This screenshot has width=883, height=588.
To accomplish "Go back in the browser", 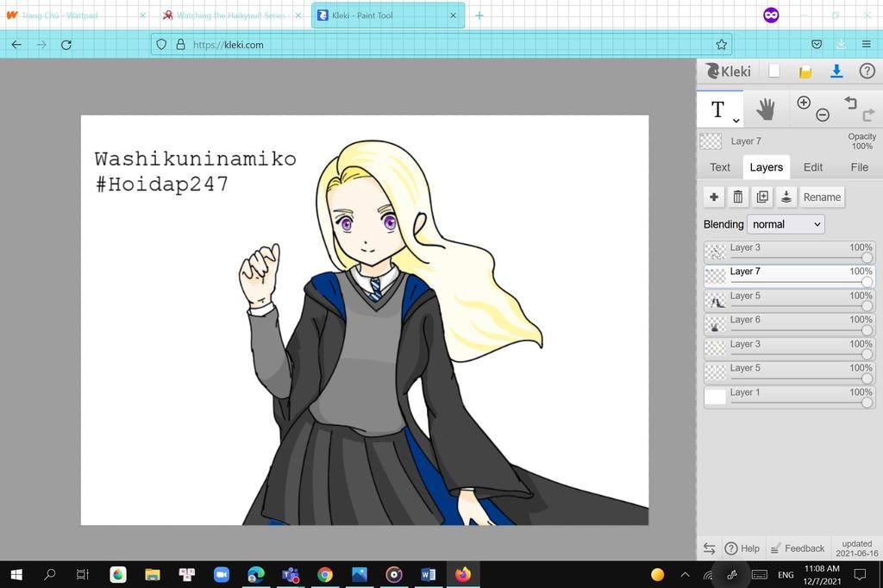I will 16,45.
